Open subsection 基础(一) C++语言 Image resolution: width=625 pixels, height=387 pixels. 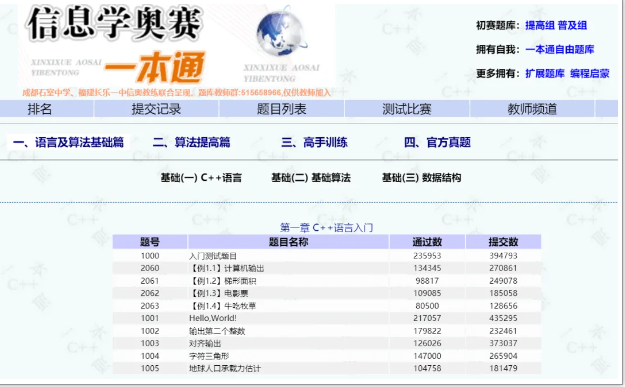point(201,177)
